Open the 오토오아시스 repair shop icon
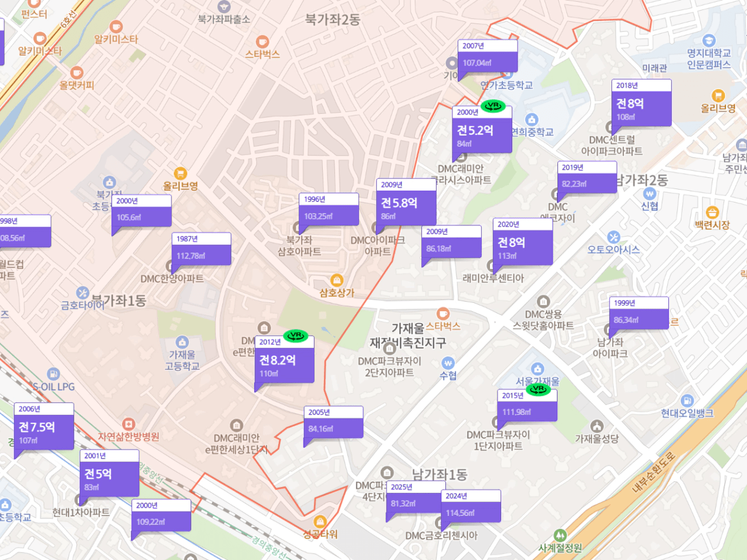The width and height of the screenshot is (747, 560). (x=613, y=237)
